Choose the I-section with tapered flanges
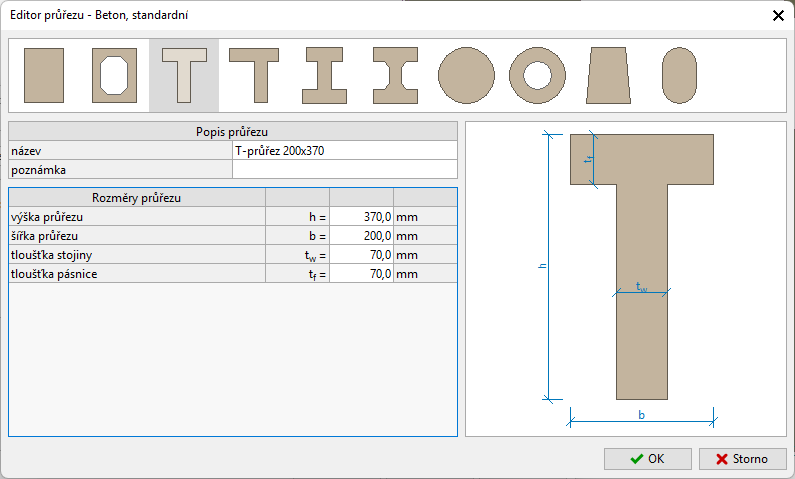The image size is (795, 479). pos(394,76)
